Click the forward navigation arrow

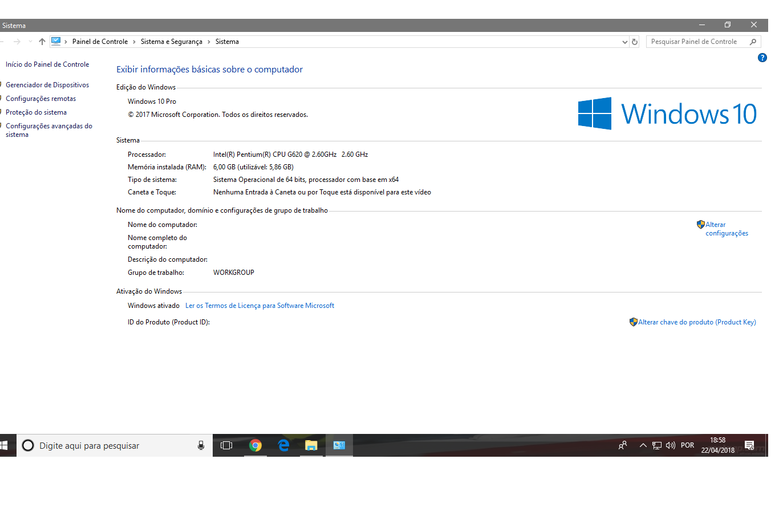tap(17, 42)
